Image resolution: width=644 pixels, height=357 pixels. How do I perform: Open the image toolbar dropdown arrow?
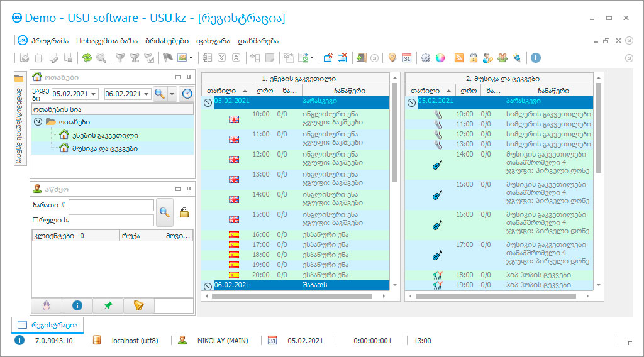[191, 58]
